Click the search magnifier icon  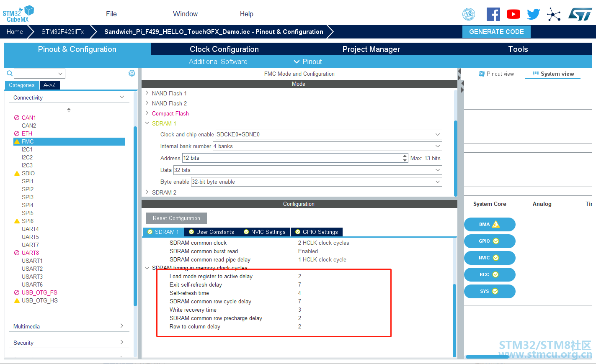tap(10, 74)
